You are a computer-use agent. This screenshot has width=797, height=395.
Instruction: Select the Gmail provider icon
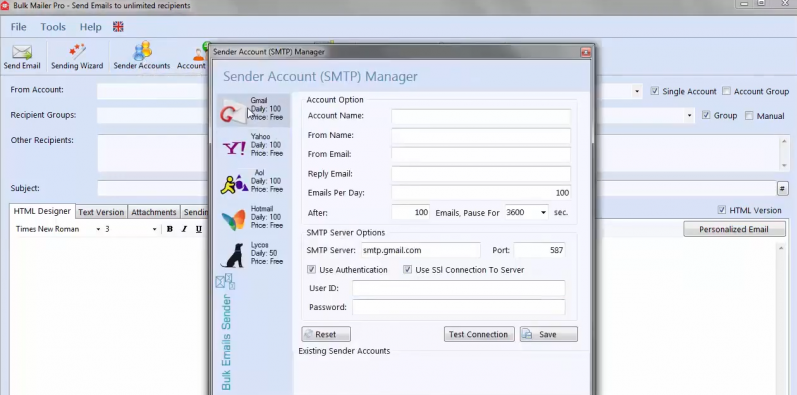coord(232,111)
